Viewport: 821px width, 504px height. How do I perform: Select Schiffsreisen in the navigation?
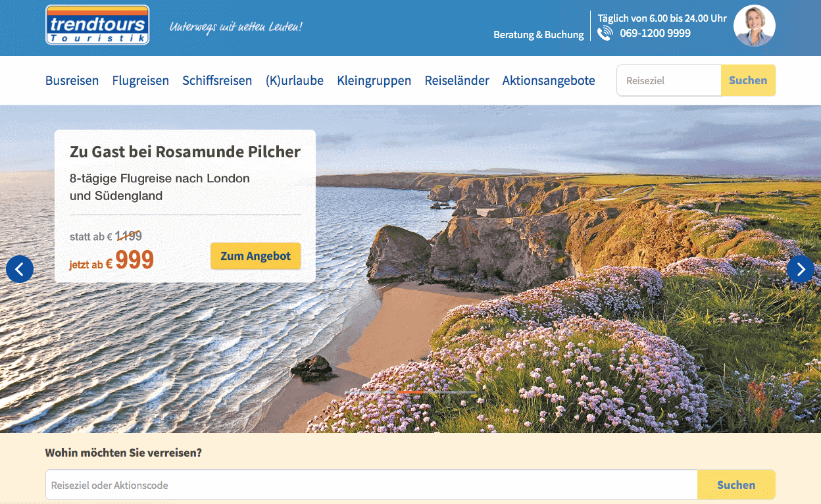point(217,80)
